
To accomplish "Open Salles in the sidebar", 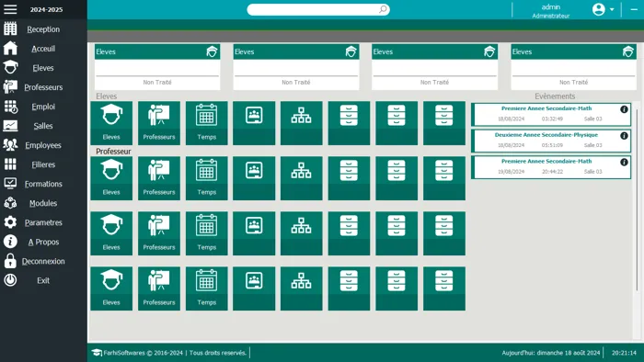I will [x=43, y=126].
